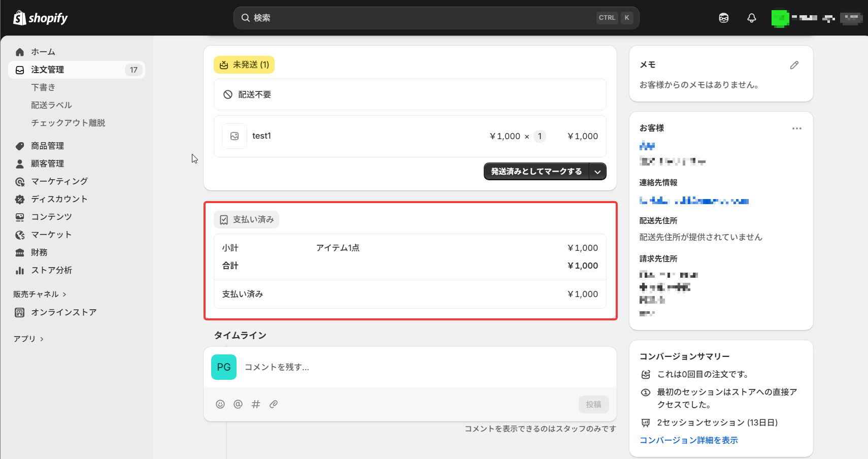
Task: Open the コンバージョン詳細を表示 link
Action: click(688, 440)
